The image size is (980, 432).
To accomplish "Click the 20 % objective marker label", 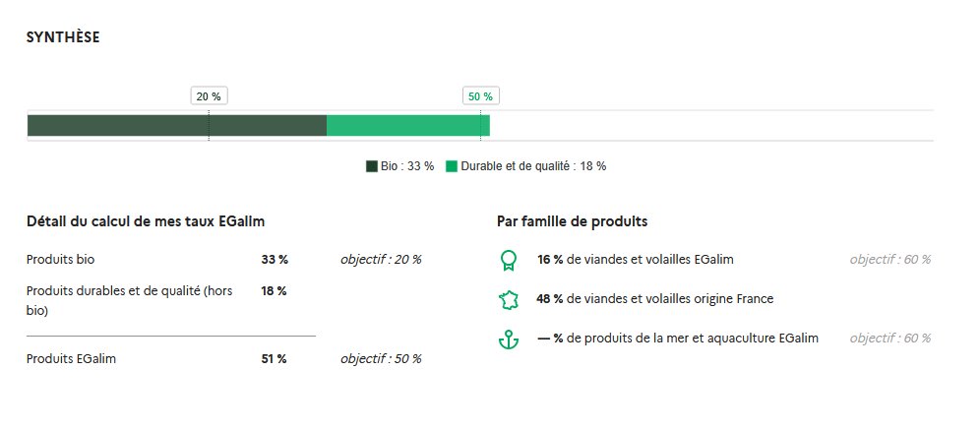I will 209,96.
